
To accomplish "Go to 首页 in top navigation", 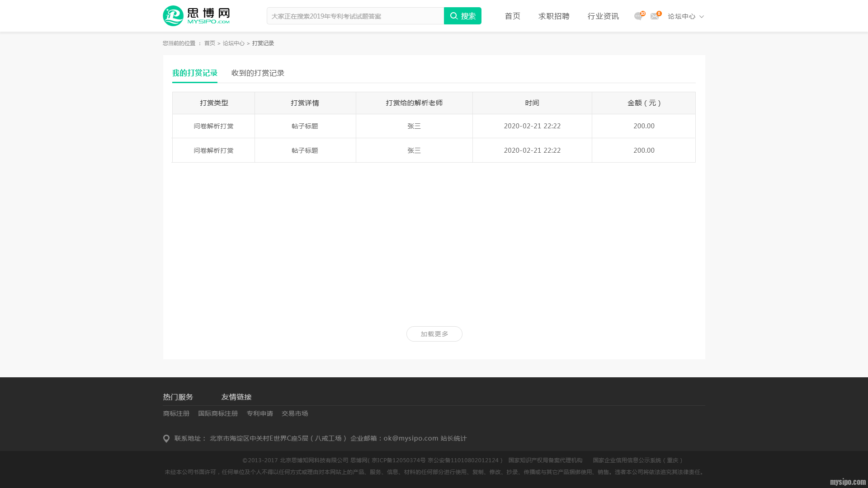I will pyautogui.click(x=512, y=16).
